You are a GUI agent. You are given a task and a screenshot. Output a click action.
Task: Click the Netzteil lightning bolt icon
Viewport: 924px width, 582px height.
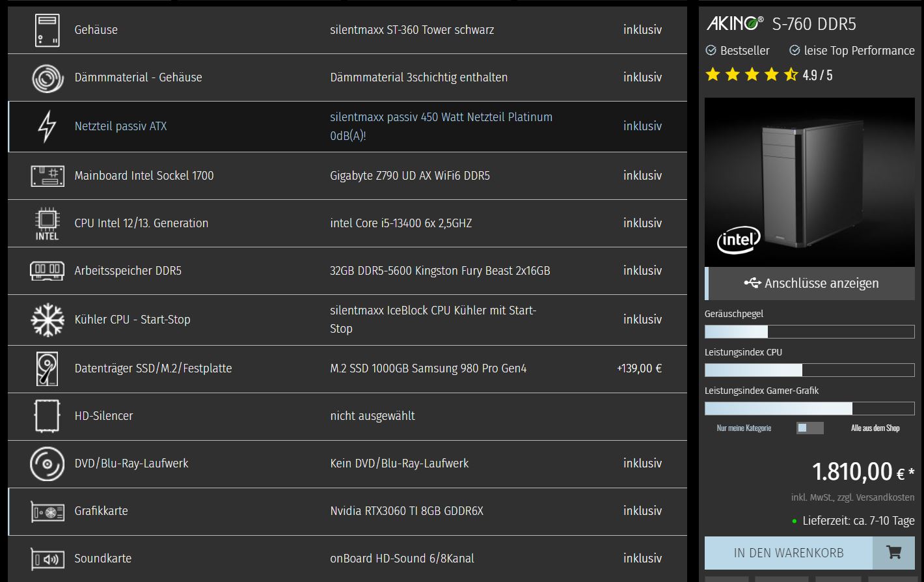[x=47, y=126]
